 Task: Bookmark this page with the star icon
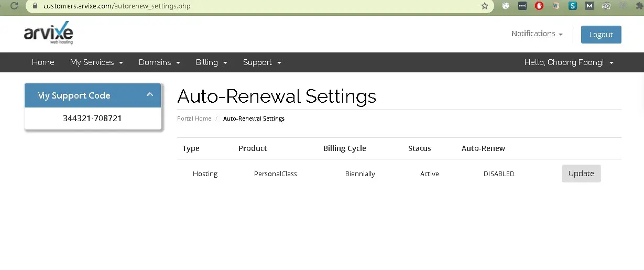tap(485, 6)
